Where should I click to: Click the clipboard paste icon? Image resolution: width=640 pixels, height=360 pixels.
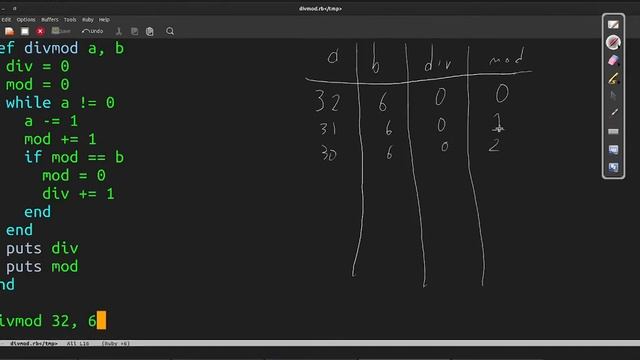(150, 31)
